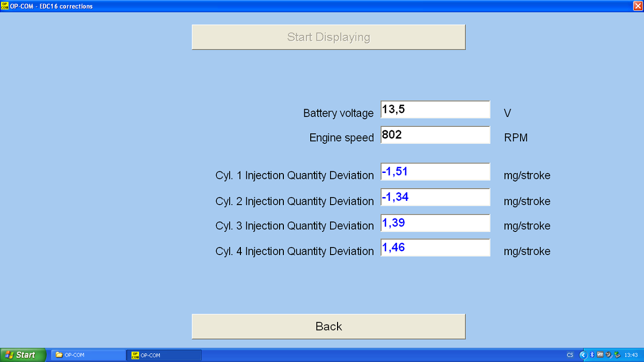Select the Cyl. 3 Injection Quantity Deviation field
Screen dimensions: 644x362
point(435,223)
